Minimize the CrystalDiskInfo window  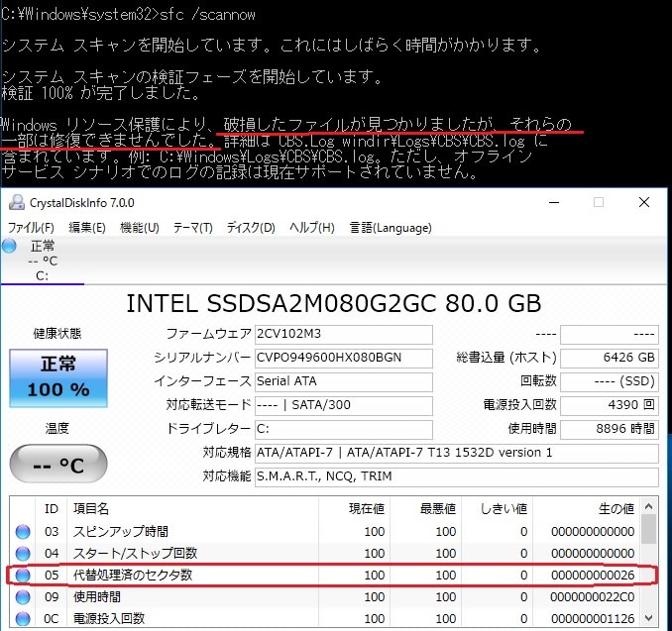[554, 202]
